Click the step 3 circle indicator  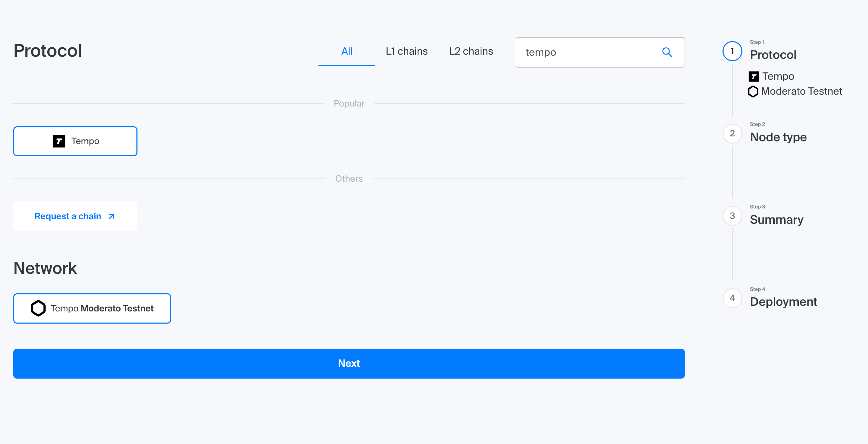coord(732,216)
